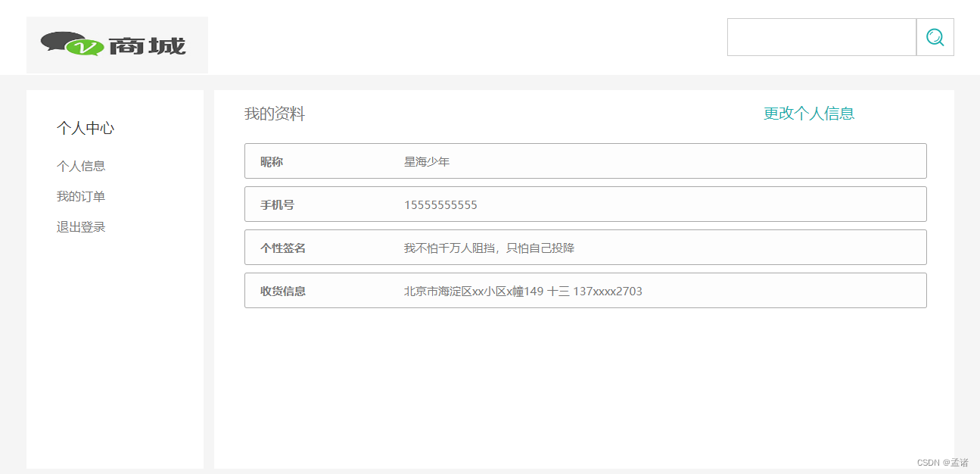This screenshot has width=980, height=474.
Task: Click the 昵称 label
Action: coord(272,161)
